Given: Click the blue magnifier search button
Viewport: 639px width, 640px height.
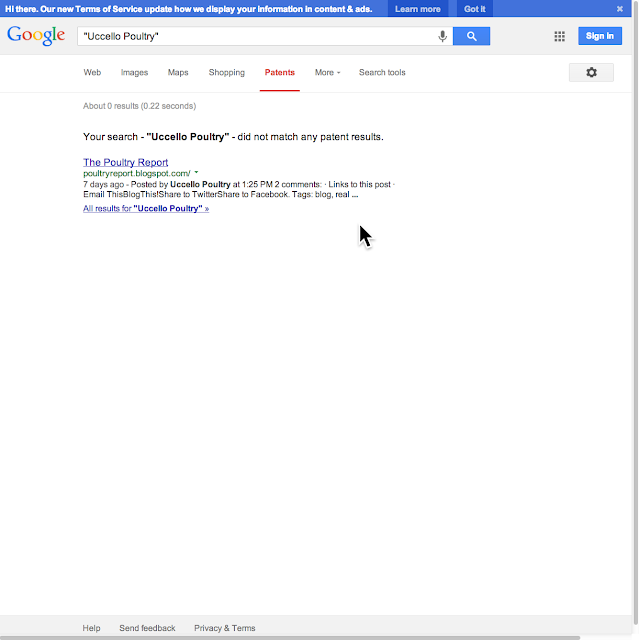Looking at the screenshot, I should click(471, 36).
